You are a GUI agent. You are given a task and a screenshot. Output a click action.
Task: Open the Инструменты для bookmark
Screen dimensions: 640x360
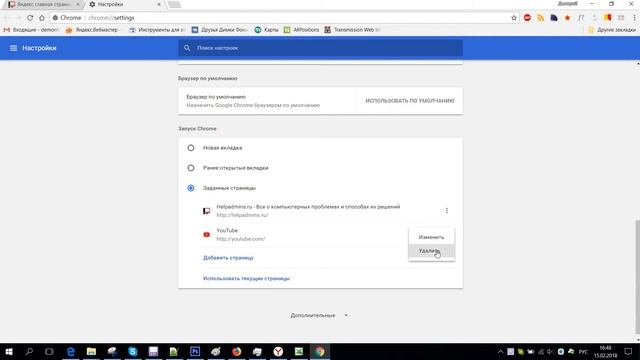pyautogui.click(x=157, y=30)
